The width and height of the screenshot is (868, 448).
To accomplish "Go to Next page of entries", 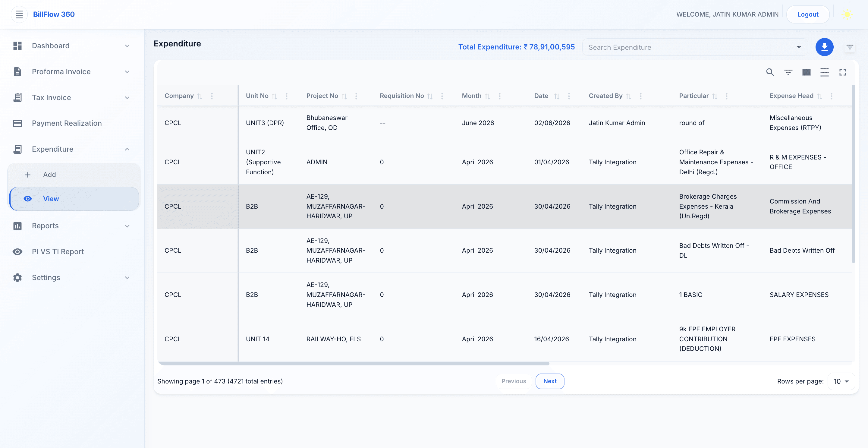I will coord(550,381).
